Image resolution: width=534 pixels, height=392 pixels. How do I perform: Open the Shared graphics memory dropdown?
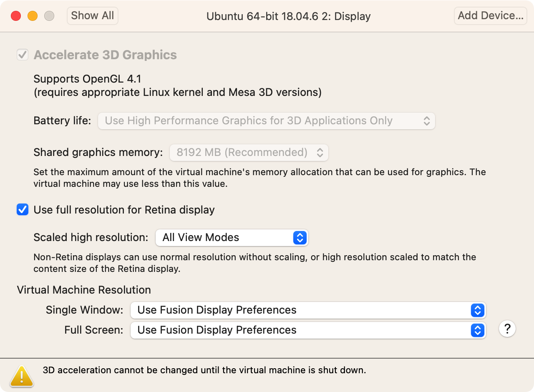(249, 153)
